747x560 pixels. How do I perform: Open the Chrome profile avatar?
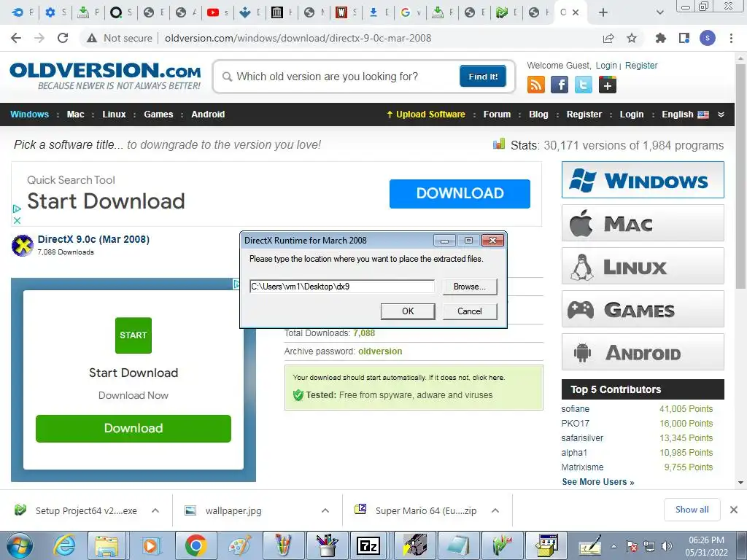coord(708,38)
